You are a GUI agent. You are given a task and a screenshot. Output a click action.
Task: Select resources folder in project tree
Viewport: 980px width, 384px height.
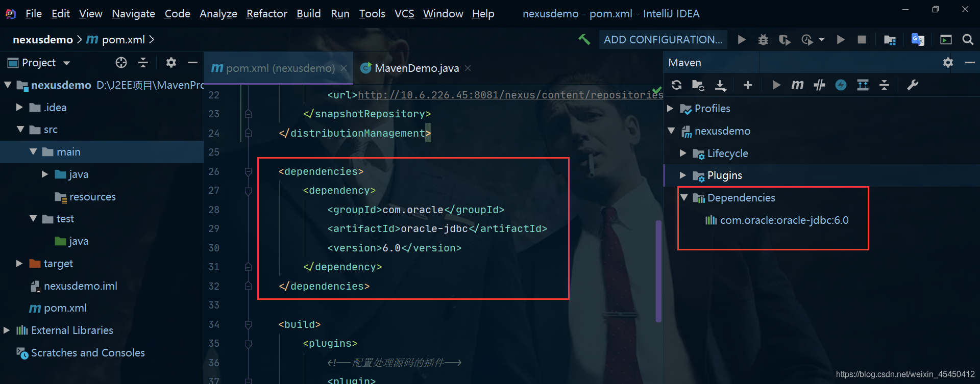(x=85, y=196)
